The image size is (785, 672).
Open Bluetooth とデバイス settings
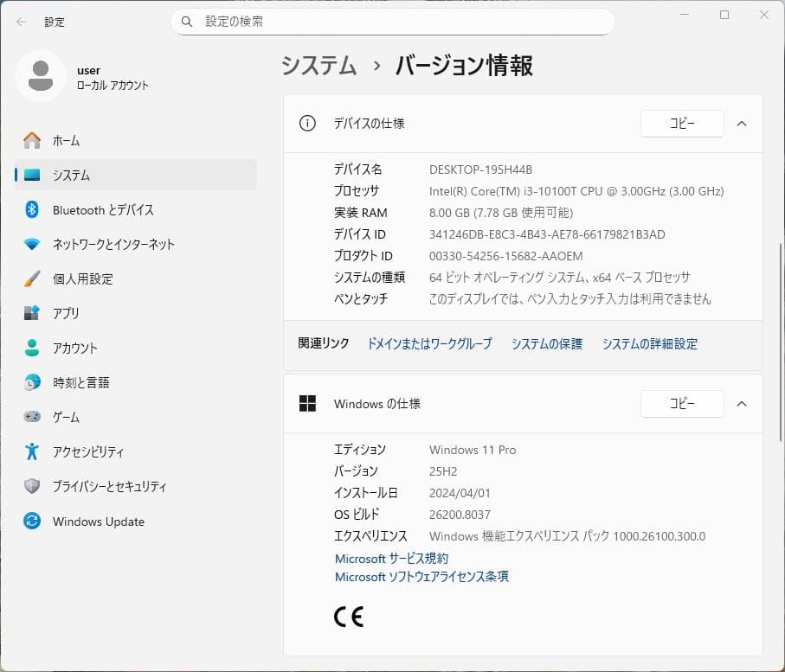coord(136,209)
